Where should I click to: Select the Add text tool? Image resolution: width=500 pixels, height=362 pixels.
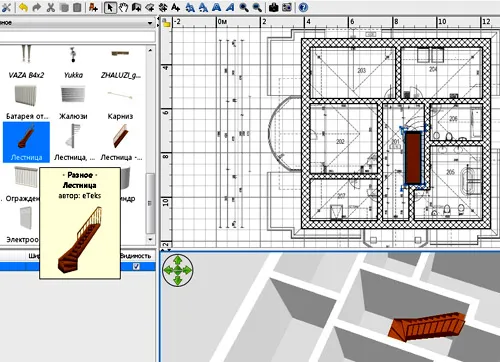(x=176, y=7)
